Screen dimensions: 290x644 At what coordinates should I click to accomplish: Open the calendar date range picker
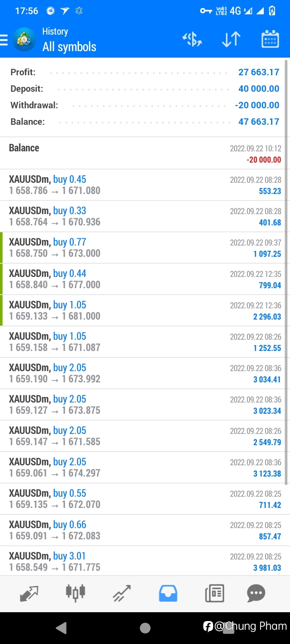[x=270, y=39]
